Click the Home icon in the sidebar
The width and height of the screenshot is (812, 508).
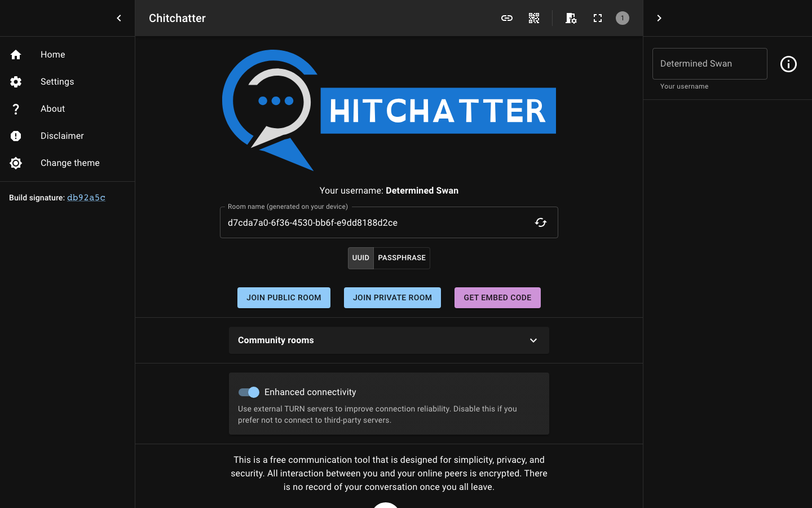click(x=16, y=54)
